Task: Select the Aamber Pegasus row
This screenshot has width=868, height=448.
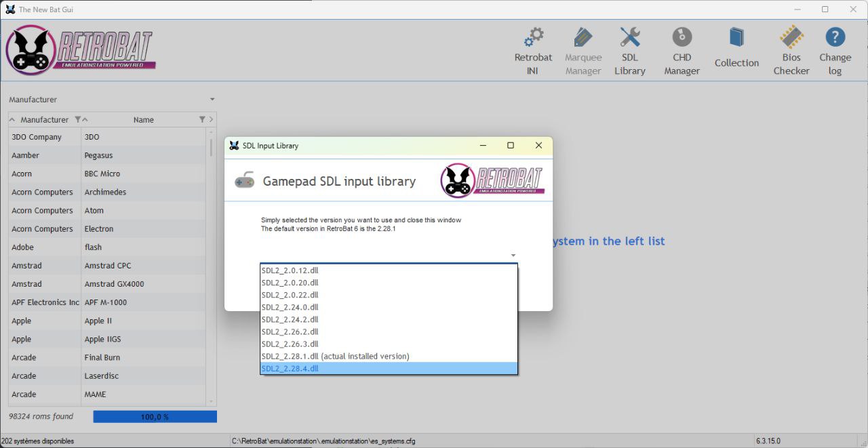Action: (107, 155)
